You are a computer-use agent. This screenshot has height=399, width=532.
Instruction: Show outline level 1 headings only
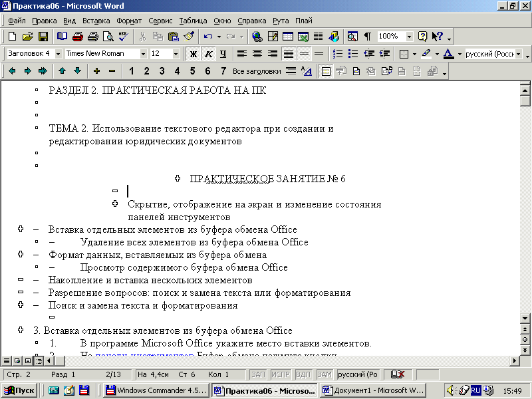(132, 71)
